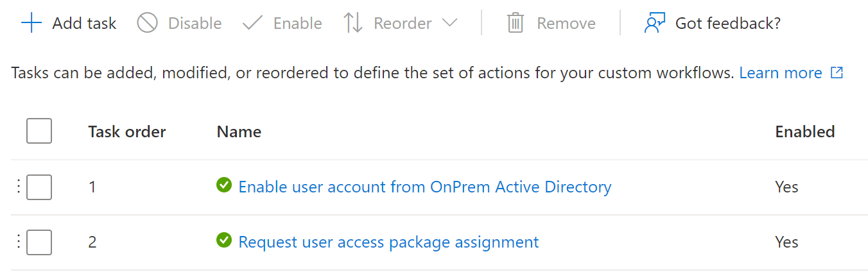Viewport: 868px width, 279px height.
Task: Open Request user access package assignment task
Action: [x=388, y=242]
